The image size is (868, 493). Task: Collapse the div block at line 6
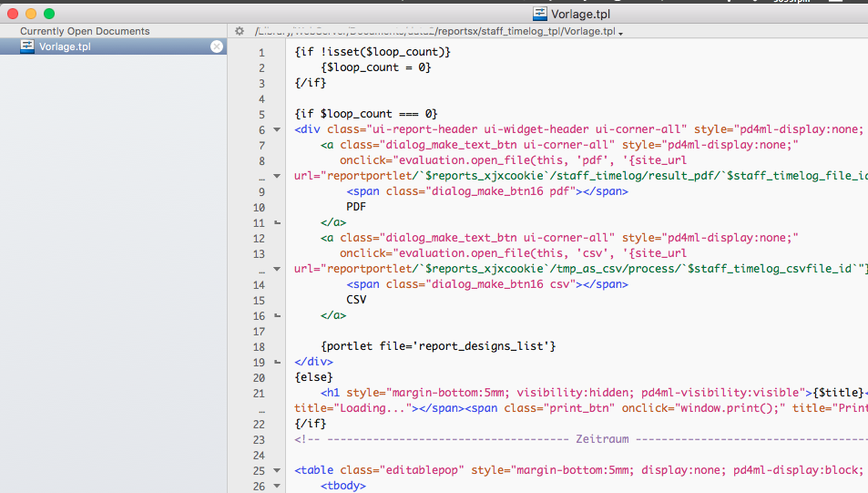click(277, 129)
